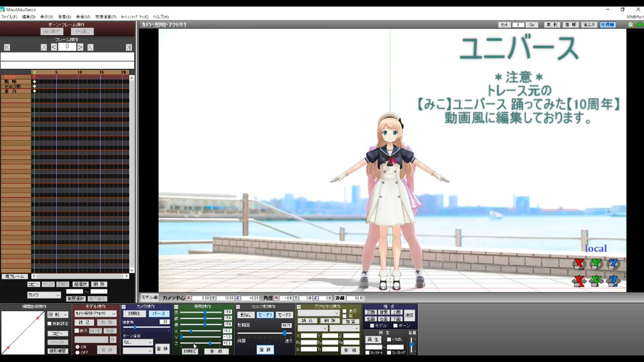Open 回転 interpolation type dropdown
The image size is (644, 362).
tap(58, 314)
